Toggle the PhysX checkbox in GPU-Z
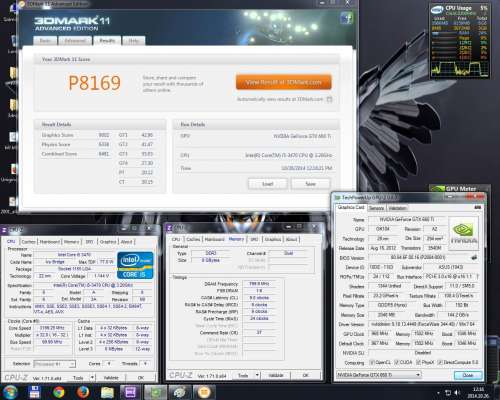The image size is (500, 400). [x=419, y=362]
